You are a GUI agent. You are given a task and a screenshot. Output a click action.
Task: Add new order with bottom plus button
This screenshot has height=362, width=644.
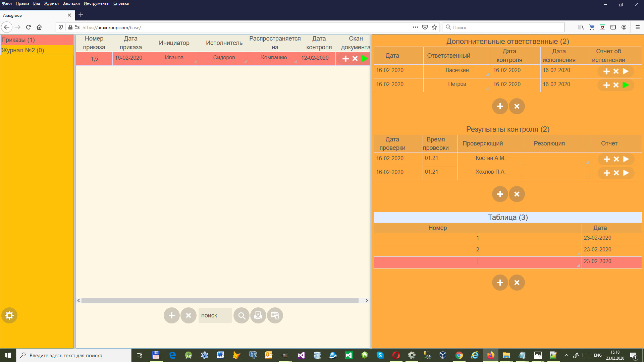171,315
